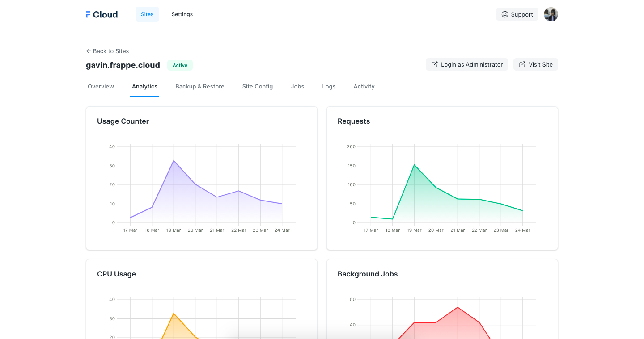Open the user profile avatar
This screenshot has height=339, width=644.
point(551,14)
